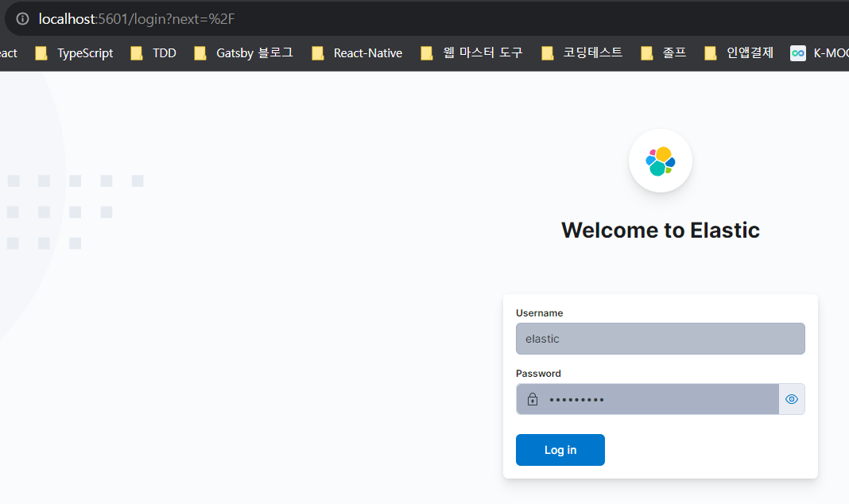Open the React-Native bookmarks folder
Screen dimensions: 849x504
358,53
